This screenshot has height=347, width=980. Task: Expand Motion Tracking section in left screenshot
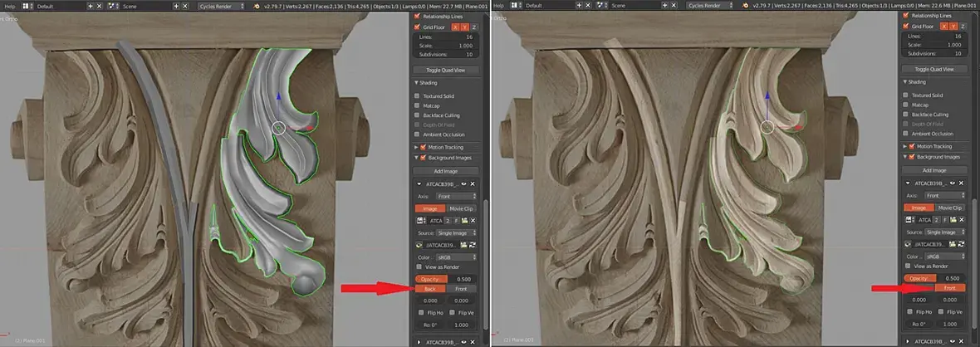415,147
